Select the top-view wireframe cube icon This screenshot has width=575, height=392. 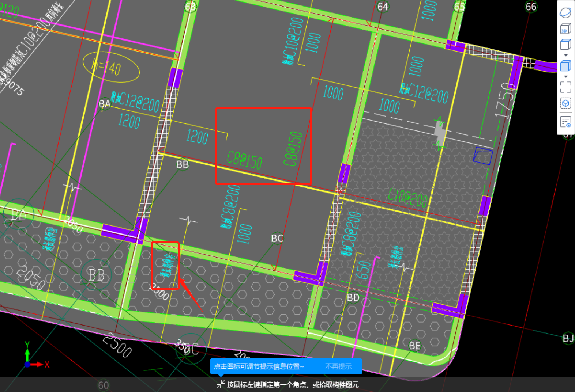(x=565, y=45)
